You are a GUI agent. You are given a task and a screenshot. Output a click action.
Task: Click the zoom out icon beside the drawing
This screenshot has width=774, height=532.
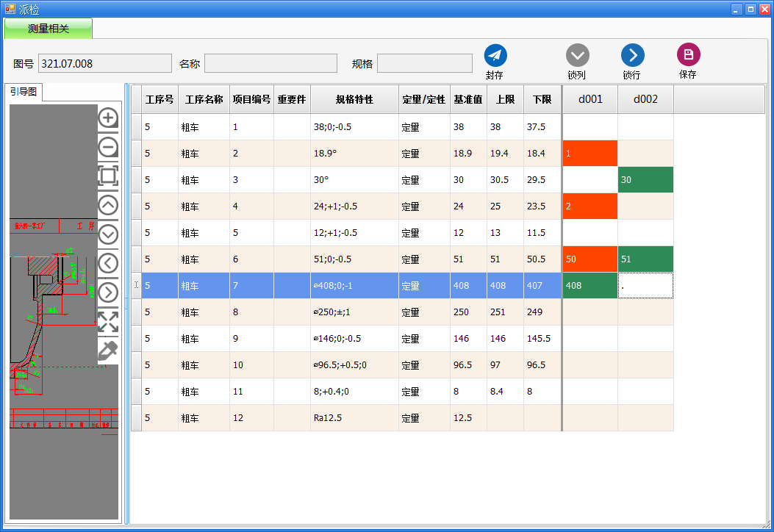coord(108,147)
